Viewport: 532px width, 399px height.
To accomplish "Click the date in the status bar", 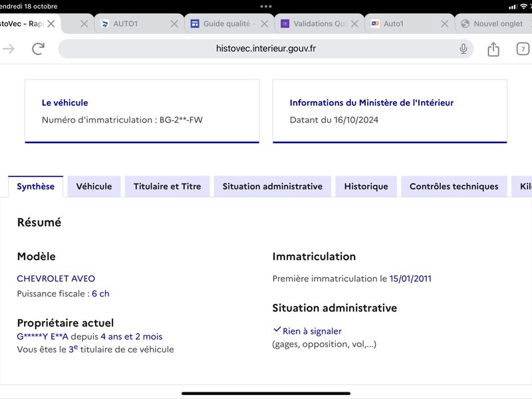I will tap(29, 7).
